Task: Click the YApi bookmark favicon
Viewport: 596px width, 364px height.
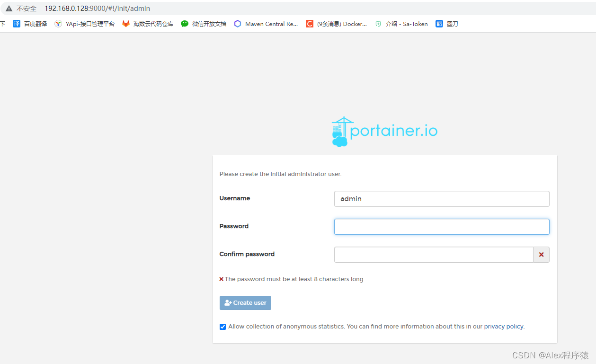Action: click(58, 24)
